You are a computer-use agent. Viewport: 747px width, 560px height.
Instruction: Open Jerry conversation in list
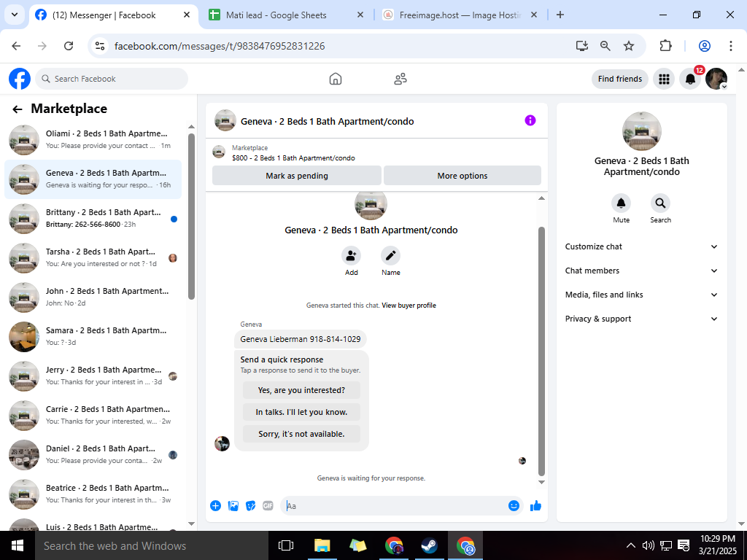(x=93, y=376)
